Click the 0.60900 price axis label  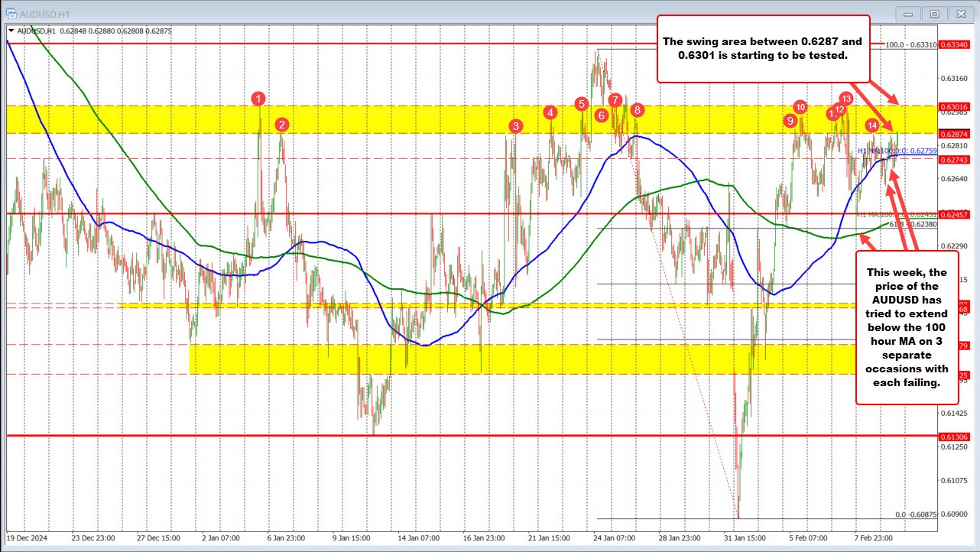[954, 515]
